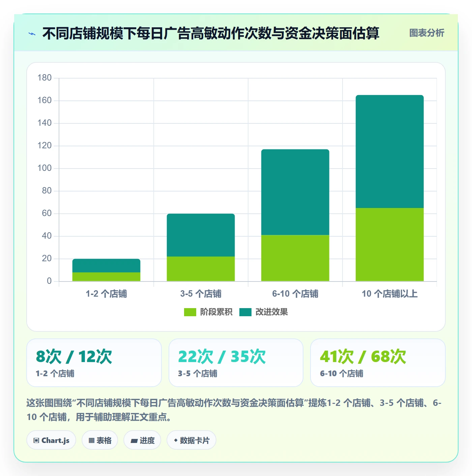The image size is (472, 476).
Task: Toggle the 阶段累积 legend color swatch
Action: tap(190, 312)
